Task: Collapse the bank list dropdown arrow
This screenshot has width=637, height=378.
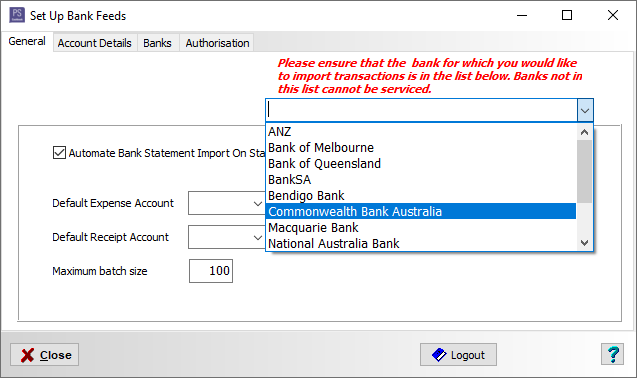Action: tap(585, 110)
